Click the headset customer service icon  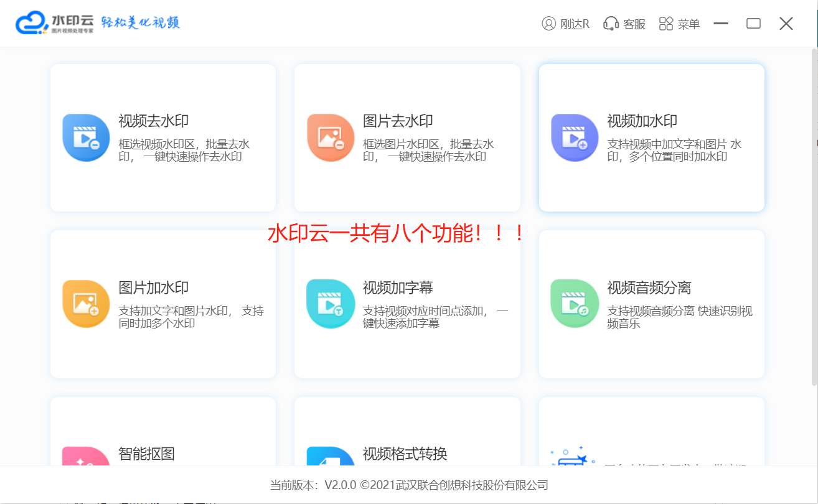[x=611, y=24]
